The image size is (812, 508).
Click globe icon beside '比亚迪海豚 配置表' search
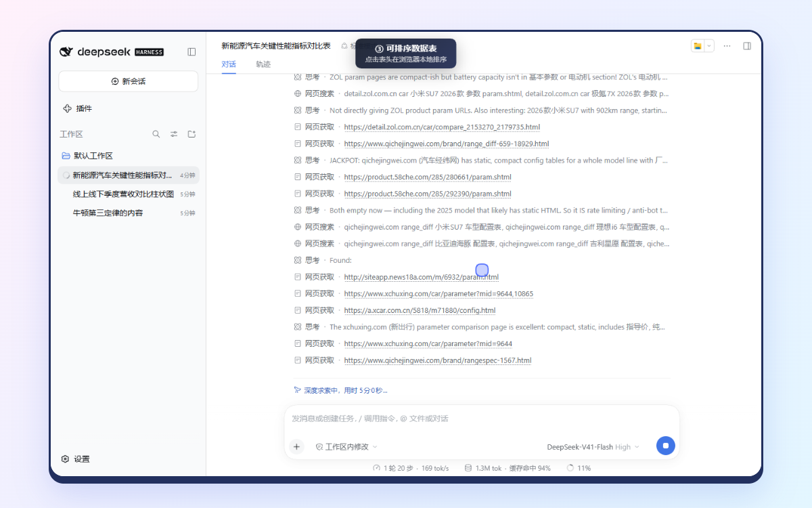tap(298, 243)
